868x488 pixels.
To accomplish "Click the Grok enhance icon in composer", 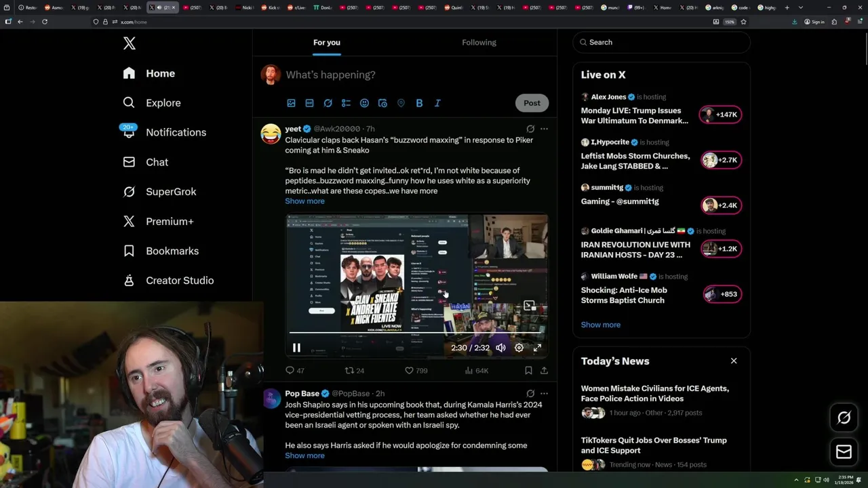I will pyautogui.click(x=328, y=103).
